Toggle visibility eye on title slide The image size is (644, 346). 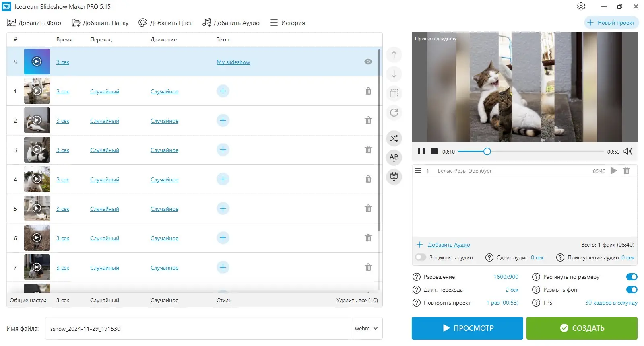click(x=368, y=62)
